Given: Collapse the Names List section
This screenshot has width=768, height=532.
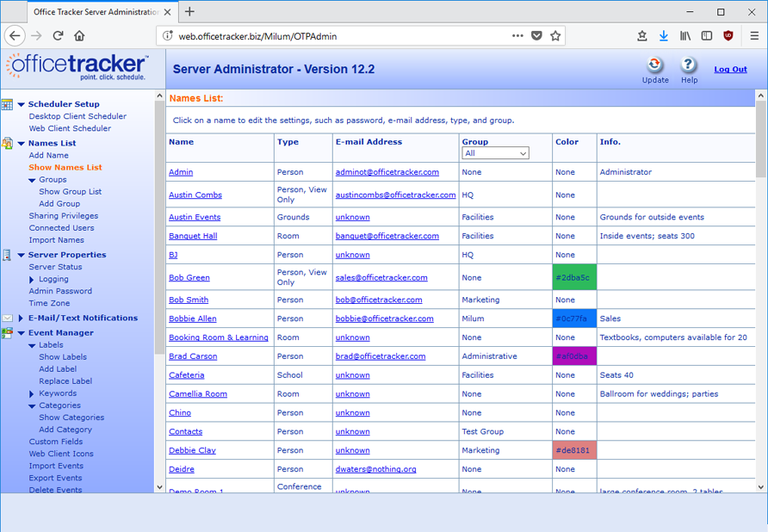Looking at the screenshot, I should coord(21,144).
